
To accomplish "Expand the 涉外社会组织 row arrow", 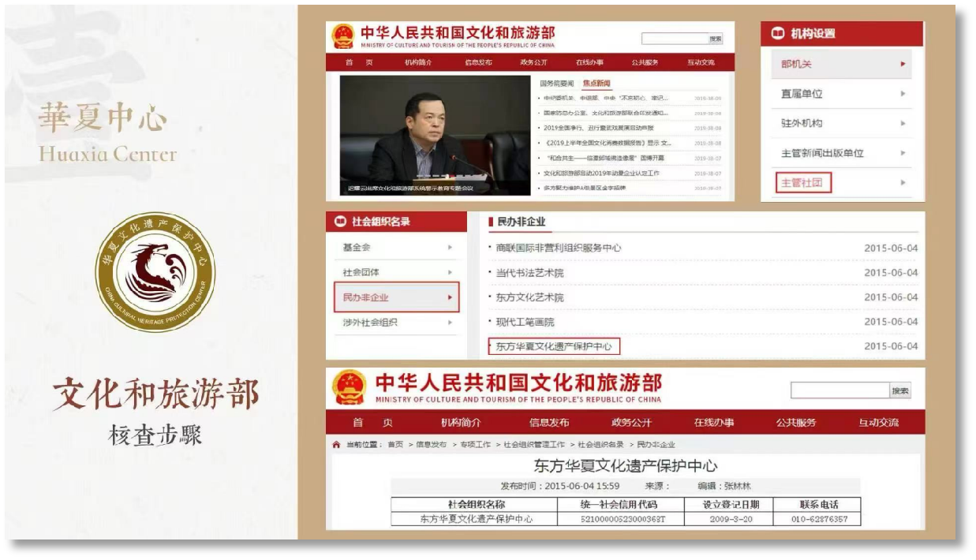I will click(x=450, y=323).
